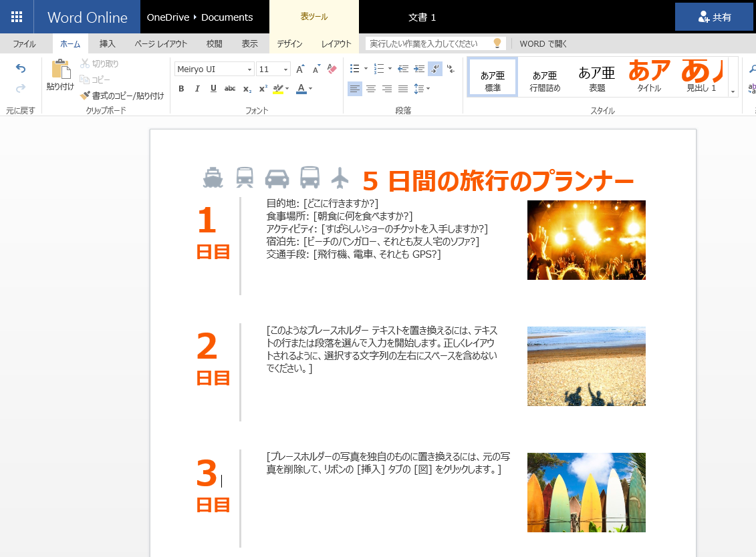Toggle strikethrough formatting
Image resolution: width=756 pixels, height=557 pixels.
pyautogui.click(x=230, y=89)
